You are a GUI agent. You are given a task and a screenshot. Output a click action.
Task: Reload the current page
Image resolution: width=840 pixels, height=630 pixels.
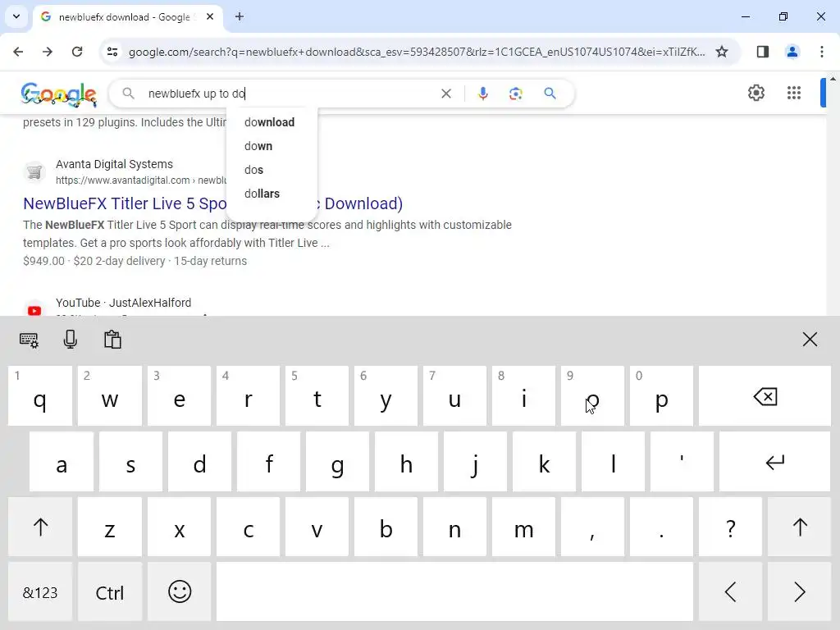77,52
